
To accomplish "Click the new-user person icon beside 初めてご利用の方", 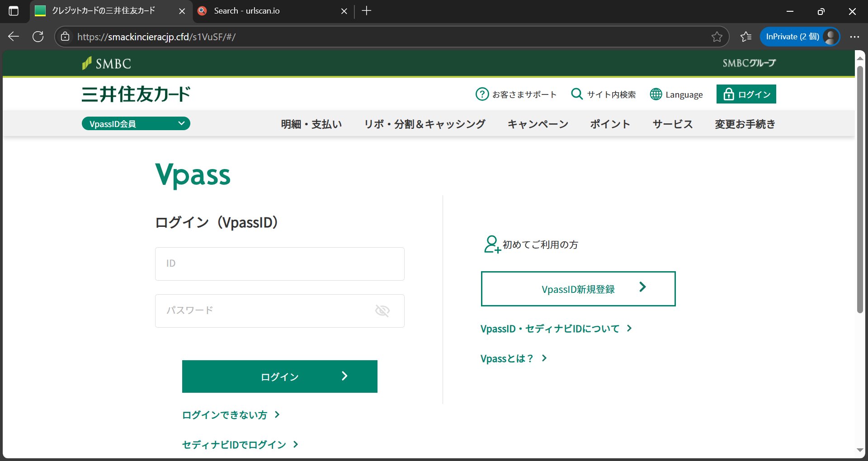I will 492,245.
